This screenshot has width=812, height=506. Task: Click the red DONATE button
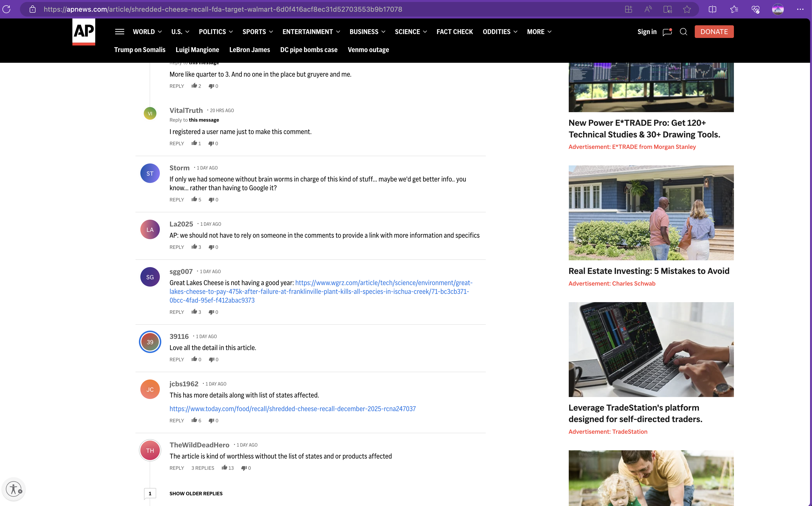[714, 32]
